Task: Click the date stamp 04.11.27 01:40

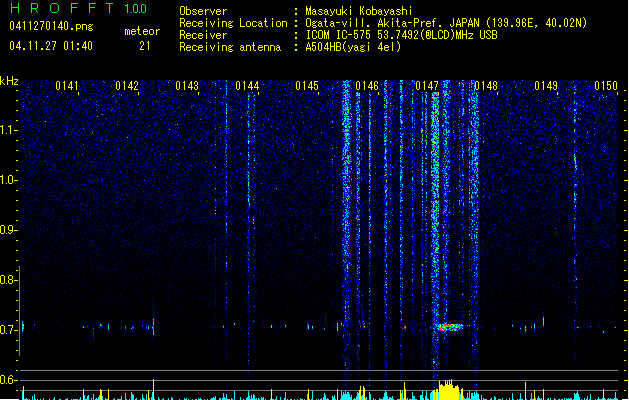Action: [x=51, y=46]
